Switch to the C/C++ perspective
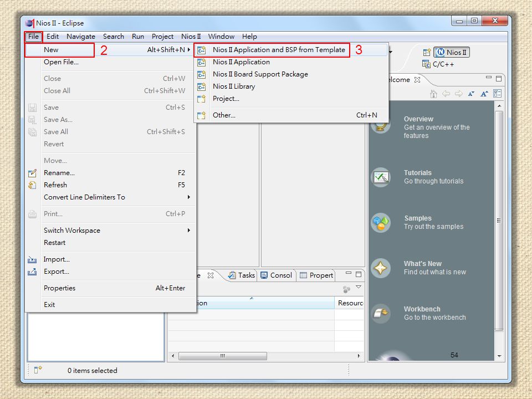The image size is (532, 399). pyautogui.click(x=438, y=64)
